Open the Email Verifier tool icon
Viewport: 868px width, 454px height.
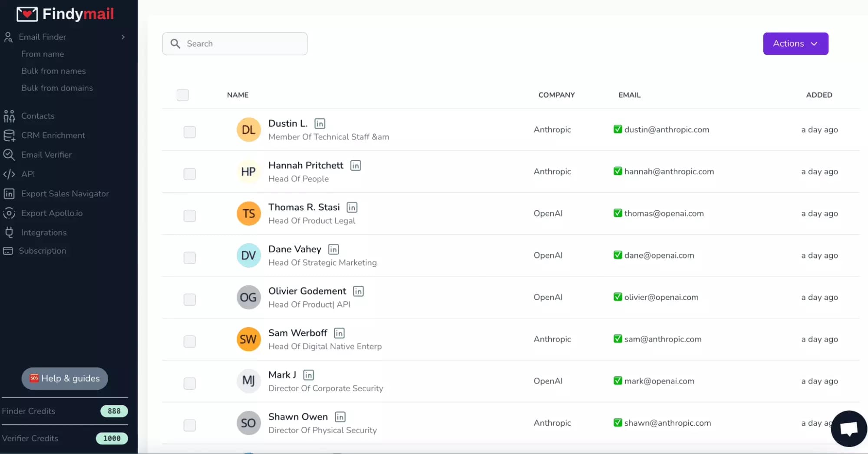[9, 155]
